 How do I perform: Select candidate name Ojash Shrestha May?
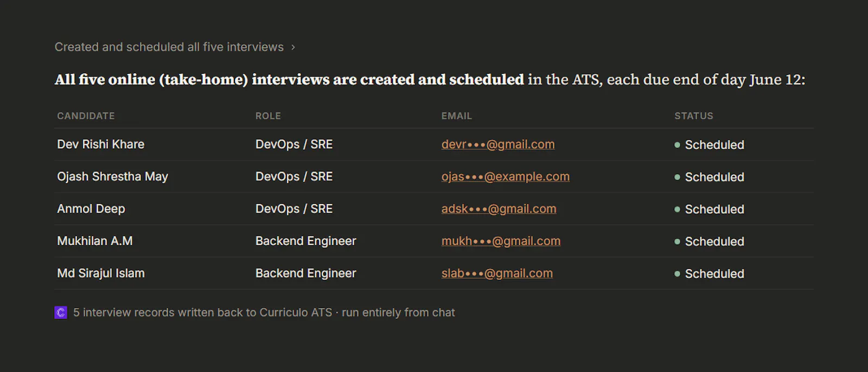pos(112,176)
